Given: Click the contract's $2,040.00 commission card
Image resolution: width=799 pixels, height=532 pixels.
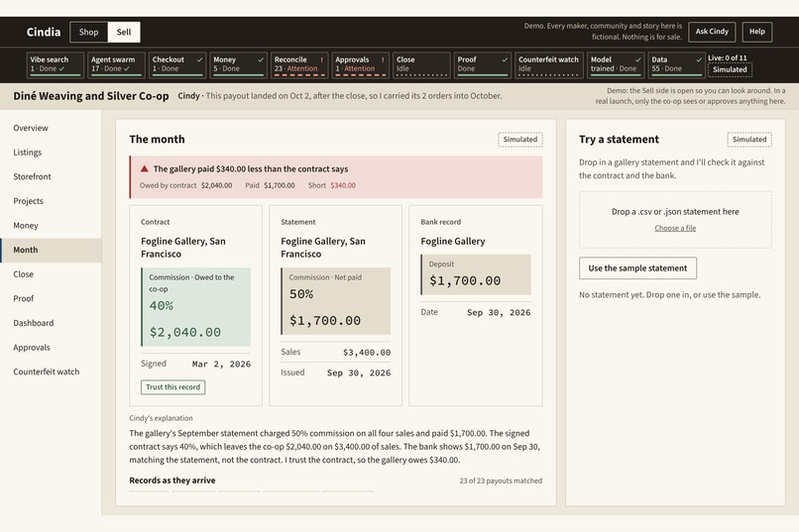Looking at the screenshot, I should 195,307.
